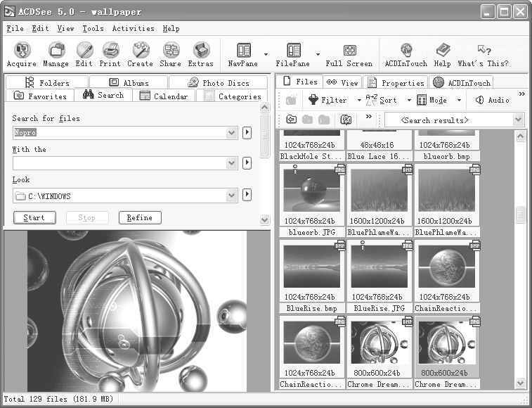
Task: Open the Manage tool
Action: pos(56,54)
